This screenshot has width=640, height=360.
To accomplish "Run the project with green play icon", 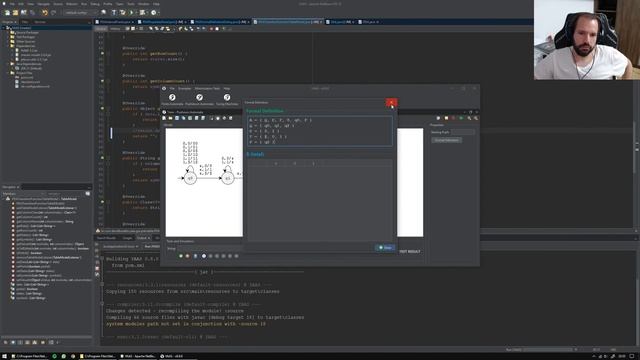I will tap(131, 13).
